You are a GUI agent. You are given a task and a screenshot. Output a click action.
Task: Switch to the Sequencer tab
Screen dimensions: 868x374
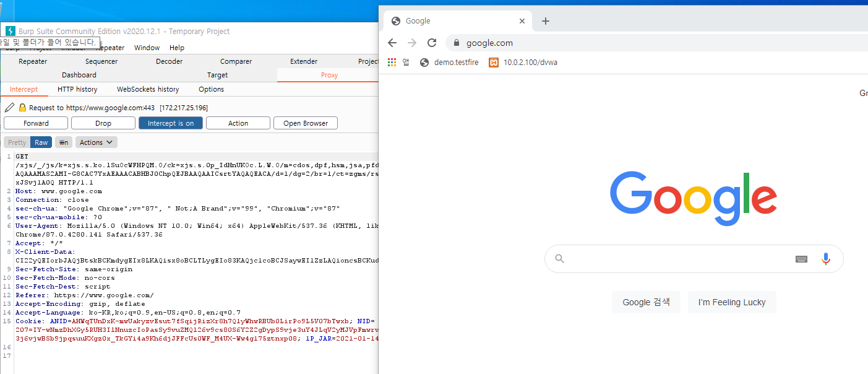click(101, 61)
